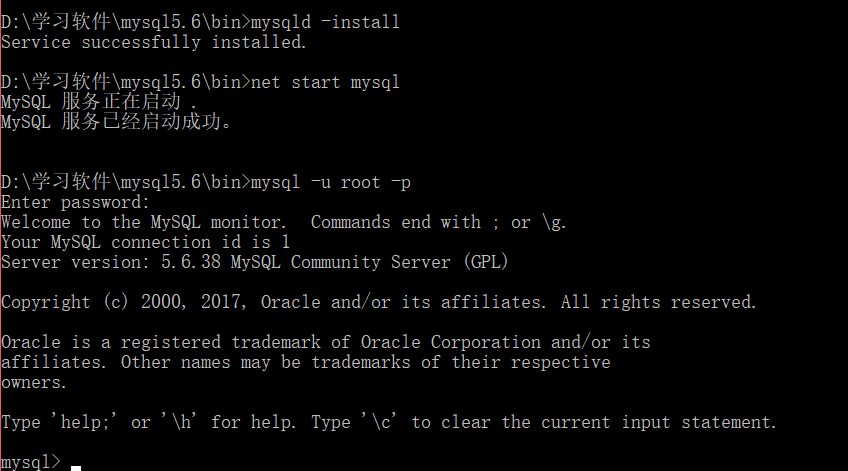Click the word "owners."
Screen dimensions: 848x471
pos(35,382)
